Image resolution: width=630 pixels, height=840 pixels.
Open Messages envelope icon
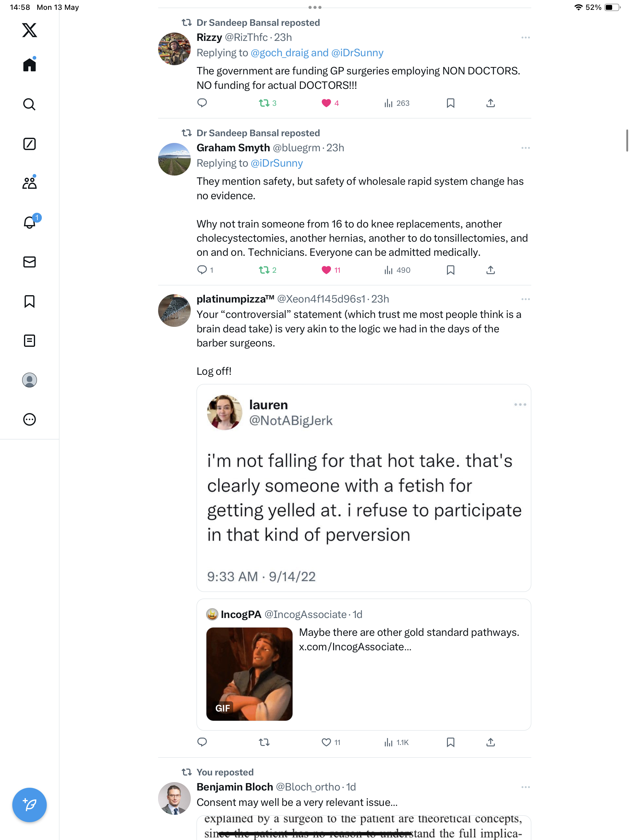(29, 262)
